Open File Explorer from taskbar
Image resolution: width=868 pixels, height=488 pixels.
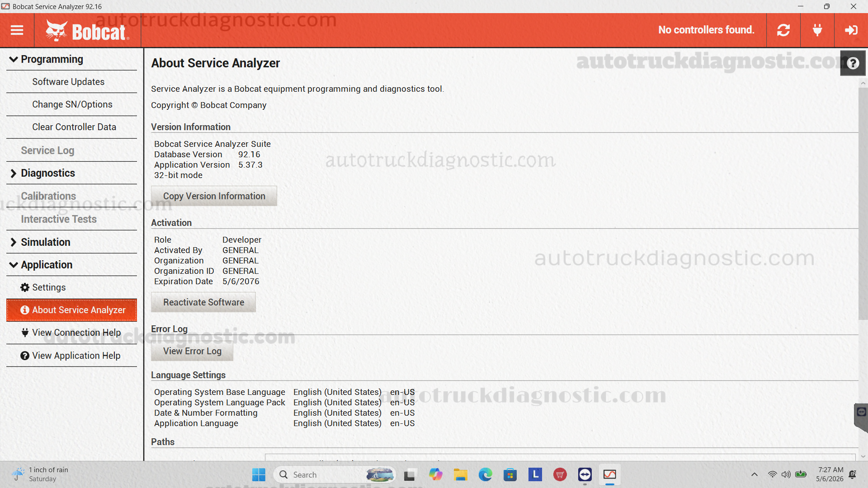(460, 475)
